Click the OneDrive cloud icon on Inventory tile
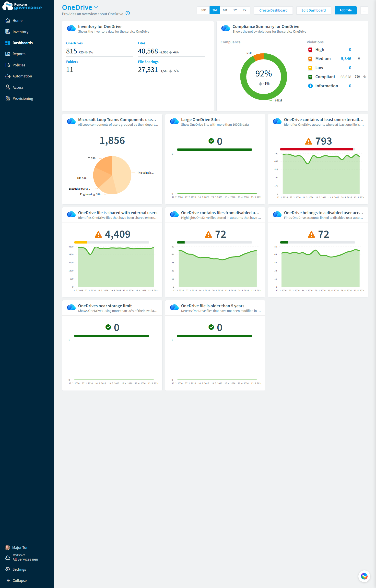 pyautogui.click(x=71, y=28)
